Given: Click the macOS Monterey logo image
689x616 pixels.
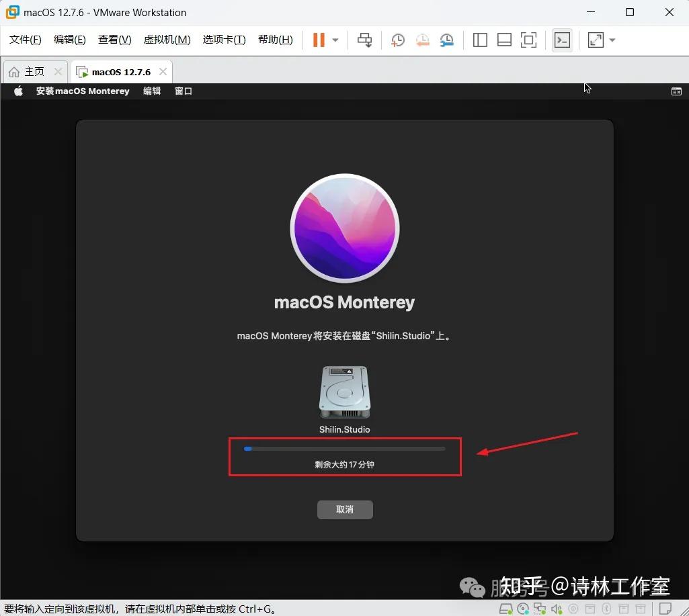Looking at the screenshot, I should click(x=345, y=228).
